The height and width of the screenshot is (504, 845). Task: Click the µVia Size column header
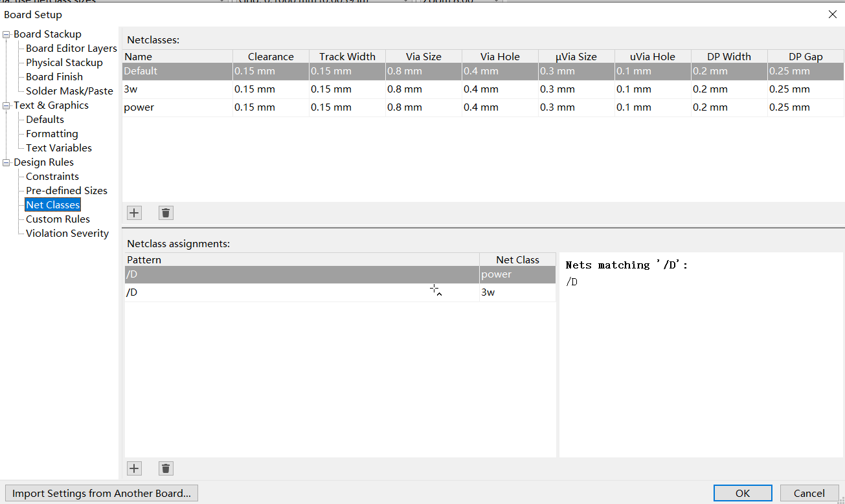pyautogui.click(x=576, y=56)
